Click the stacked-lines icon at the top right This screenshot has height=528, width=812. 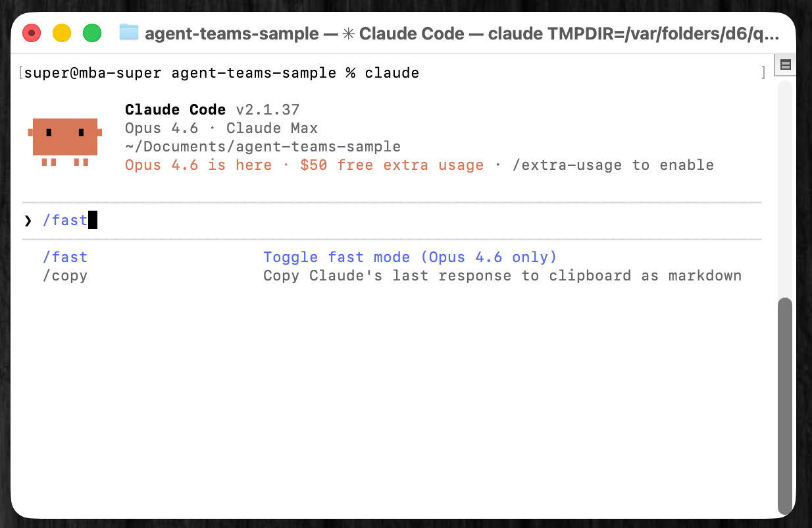pos(785,64)
